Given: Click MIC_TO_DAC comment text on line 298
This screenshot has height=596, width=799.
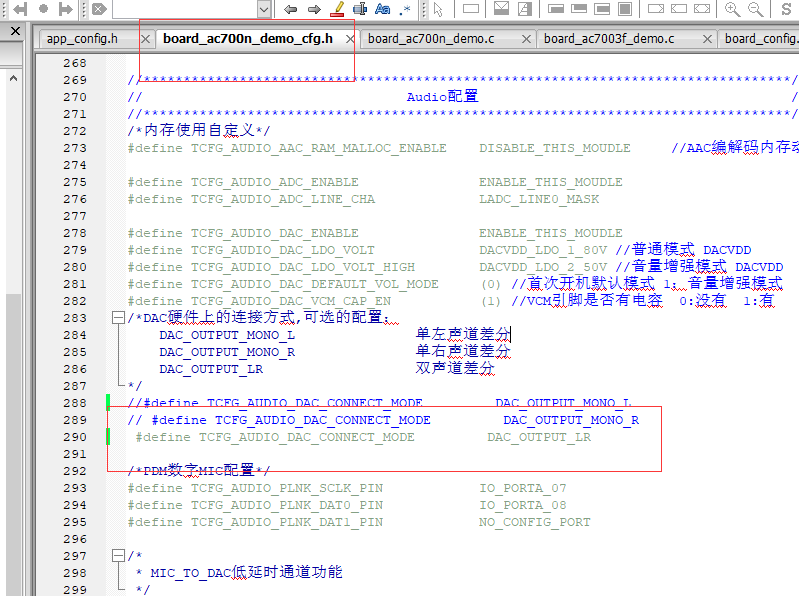Looking at the screenshot, I should coord(246,573).
